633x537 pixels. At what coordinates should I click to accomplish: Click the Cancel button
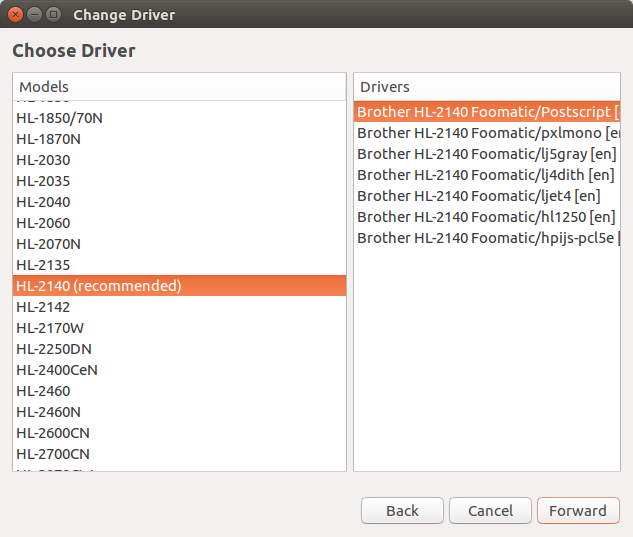(x=490, y=511)
